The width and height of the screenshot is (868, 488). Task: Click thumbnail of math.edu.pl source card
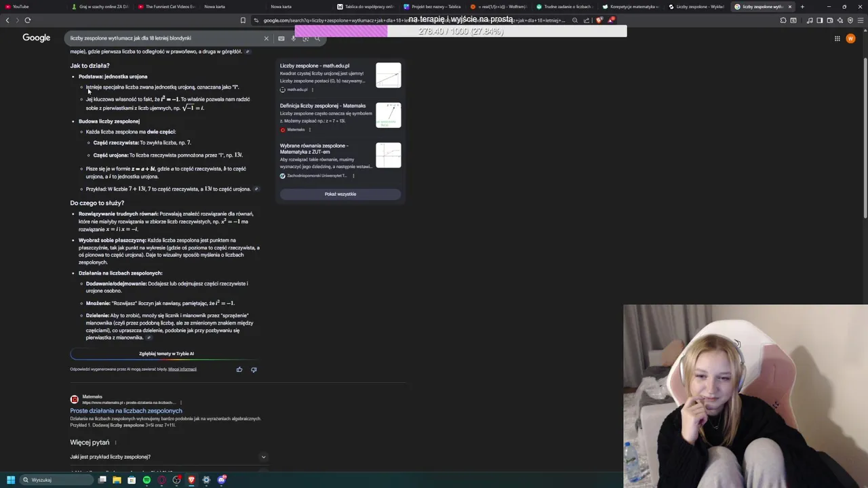[389, 75]
